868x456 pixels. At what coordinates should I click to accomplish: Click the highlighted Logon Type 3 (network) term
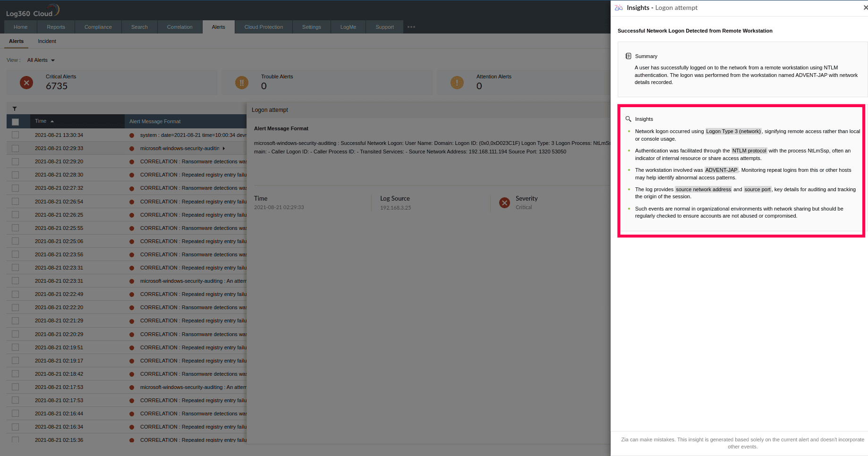tap(733, 131)
